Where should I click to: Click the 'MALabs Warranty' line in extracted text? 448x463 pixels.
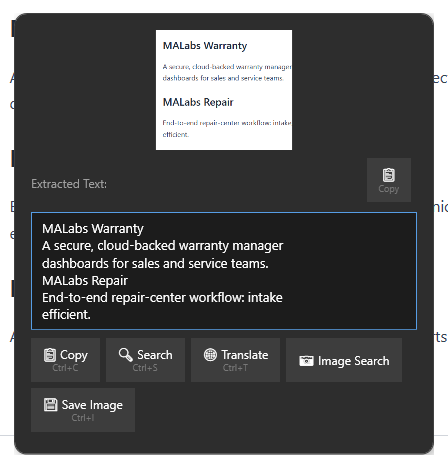pos(93,229)
